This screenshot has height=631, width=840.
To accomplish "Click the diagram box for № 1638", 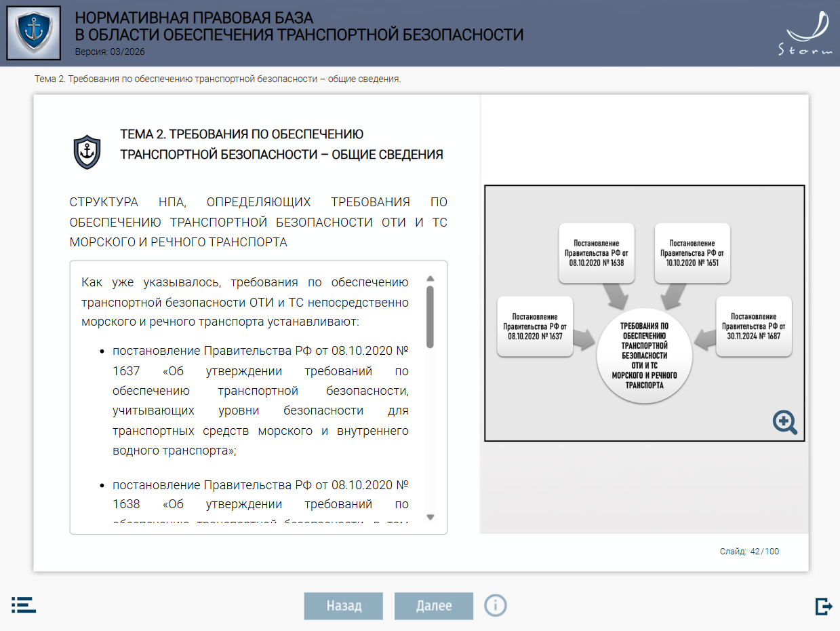I will coord(597,252).
